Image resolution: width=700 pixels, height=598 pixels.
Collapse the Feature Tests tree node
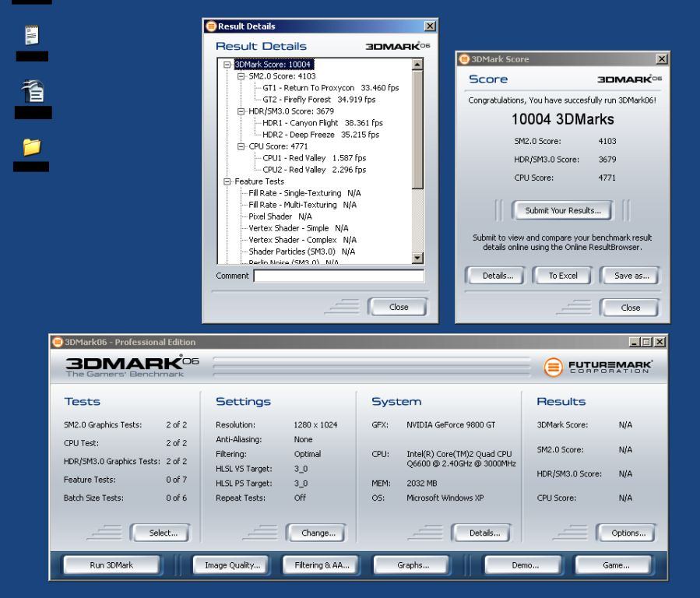tap(227, 181)
